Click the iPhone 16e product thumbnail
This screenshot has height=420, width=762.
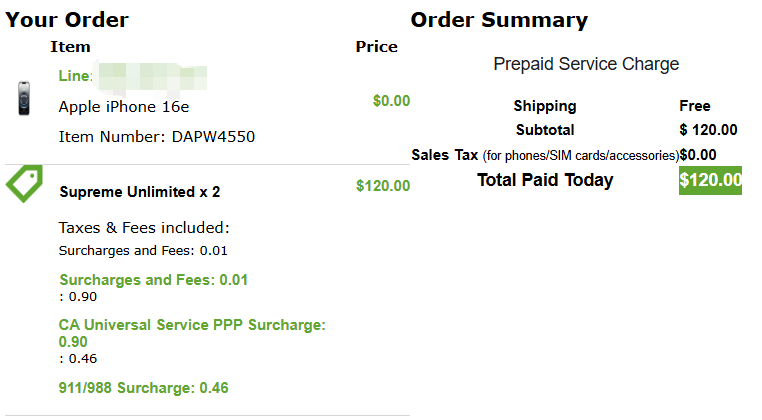point(24,99)
